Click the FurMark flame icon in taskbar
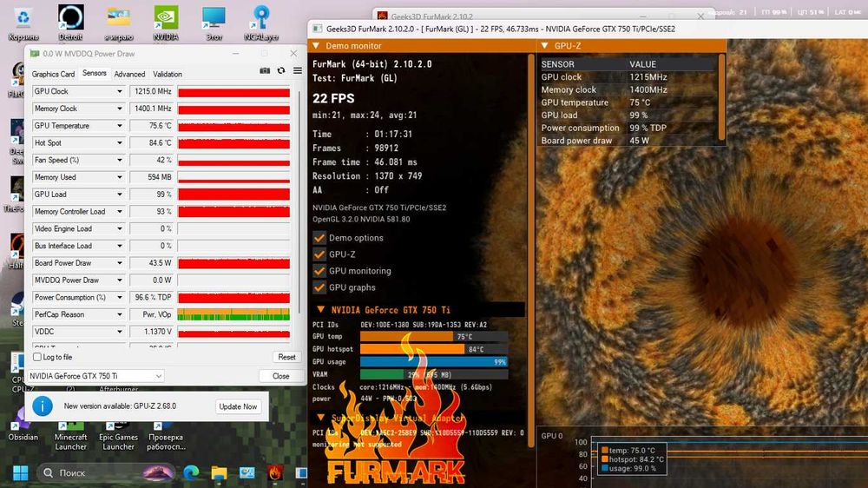 point(274,472)
